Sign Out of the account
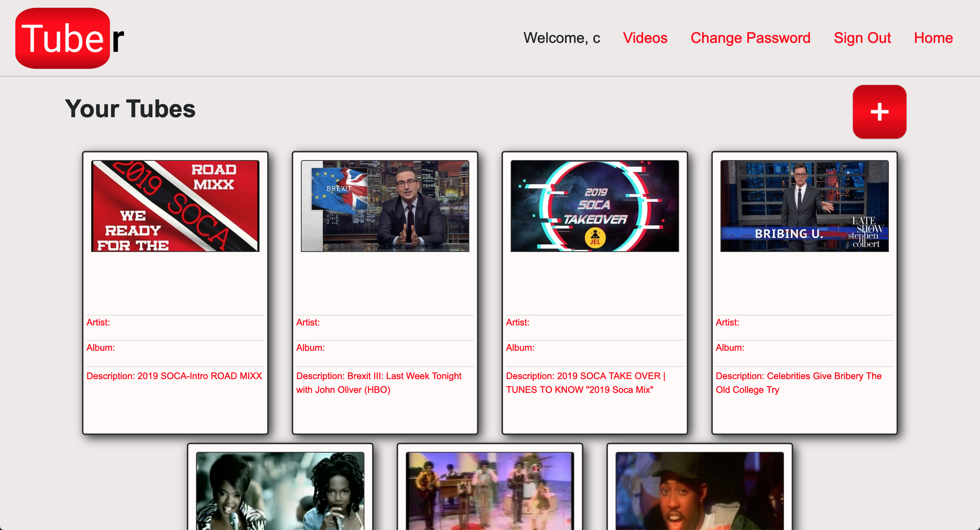 862,38
